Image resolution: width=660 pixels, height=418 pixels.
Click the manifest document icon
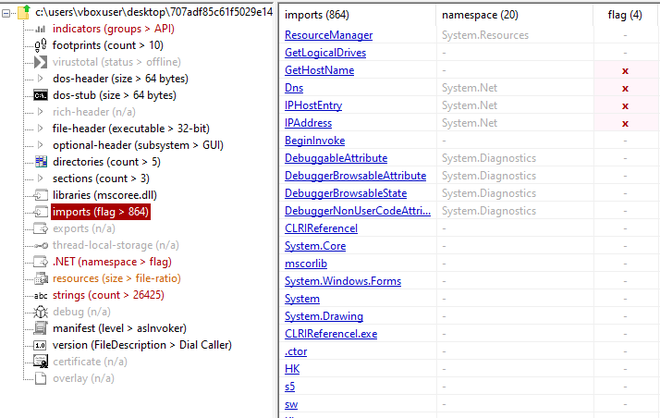coord(40,328)
